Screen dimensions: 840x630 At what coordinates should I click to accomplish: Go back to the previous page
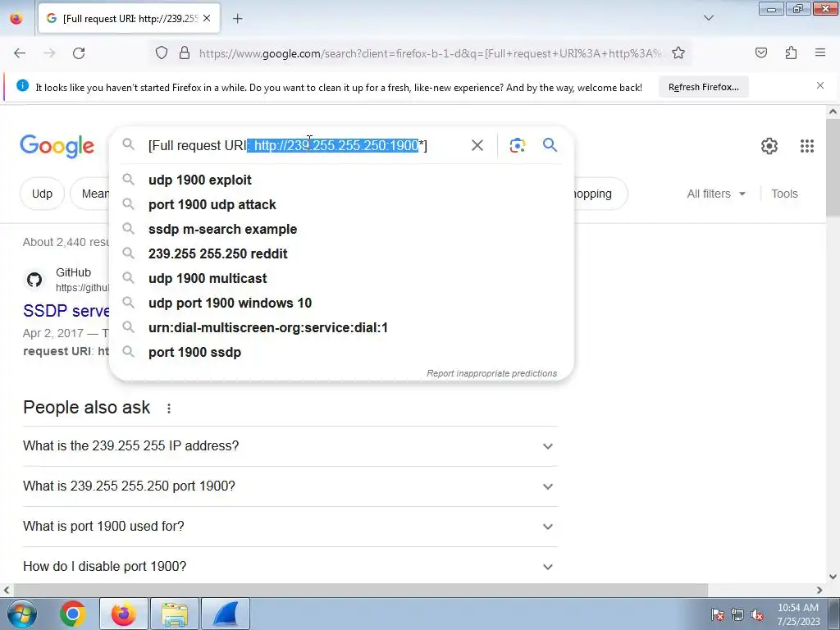point(20,53)
